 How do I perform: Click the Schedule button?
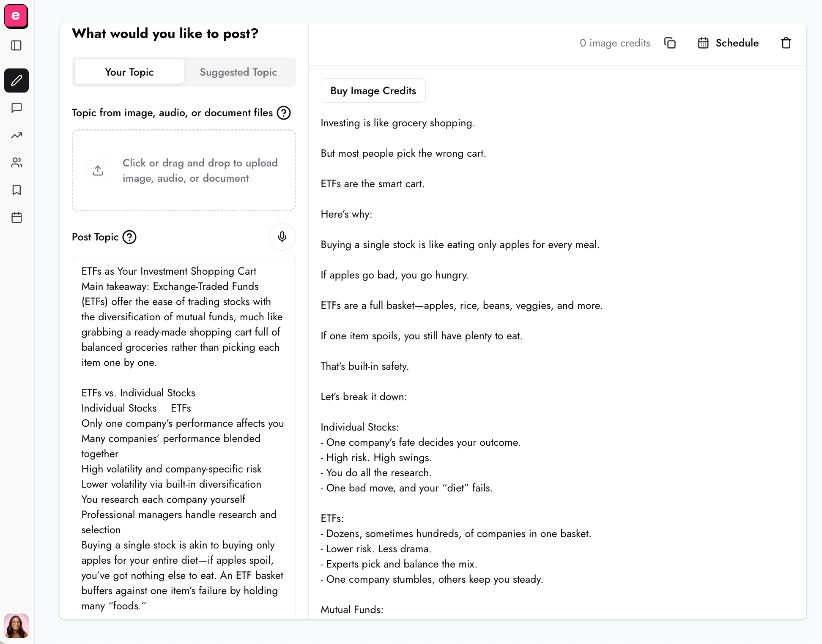[x=728, y=43]
